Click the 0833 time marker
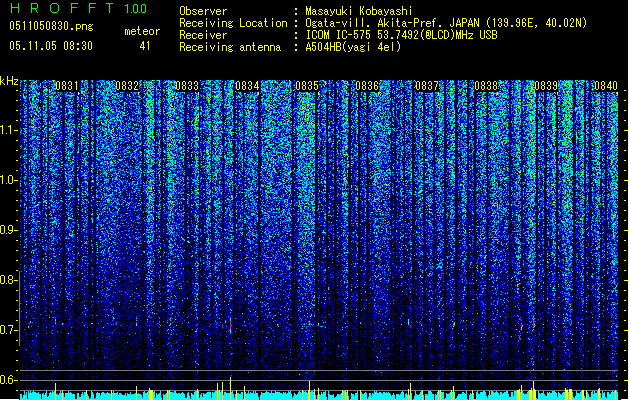This screenshot has height=400, width=629. pyautogui.click(x=187, y=86)
